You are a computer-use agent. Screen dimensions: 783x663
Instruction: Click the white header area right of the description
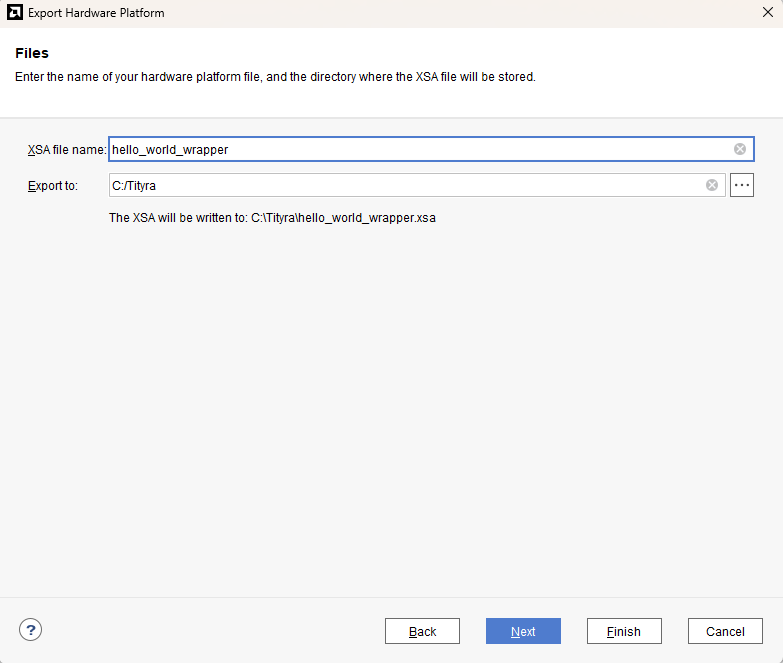[660, 77]
